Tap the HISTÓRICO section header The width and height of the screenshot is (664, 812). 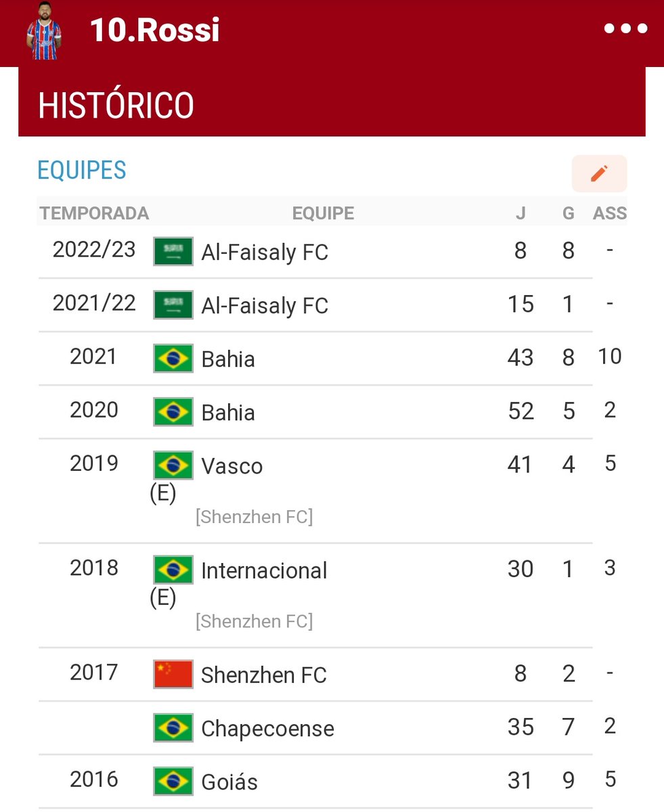[116, 106]
